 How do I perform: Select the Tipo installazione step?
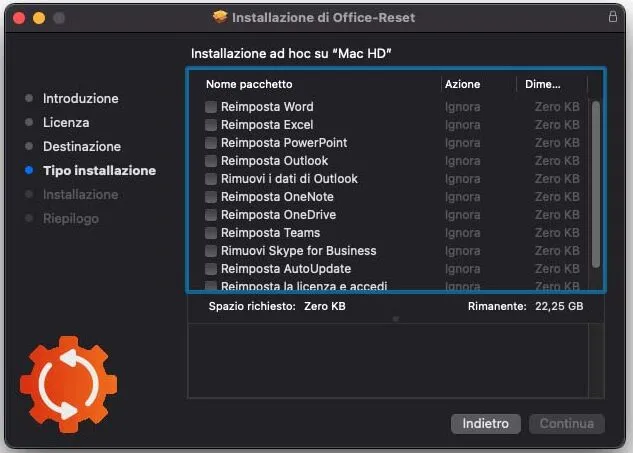pos(99,170)
